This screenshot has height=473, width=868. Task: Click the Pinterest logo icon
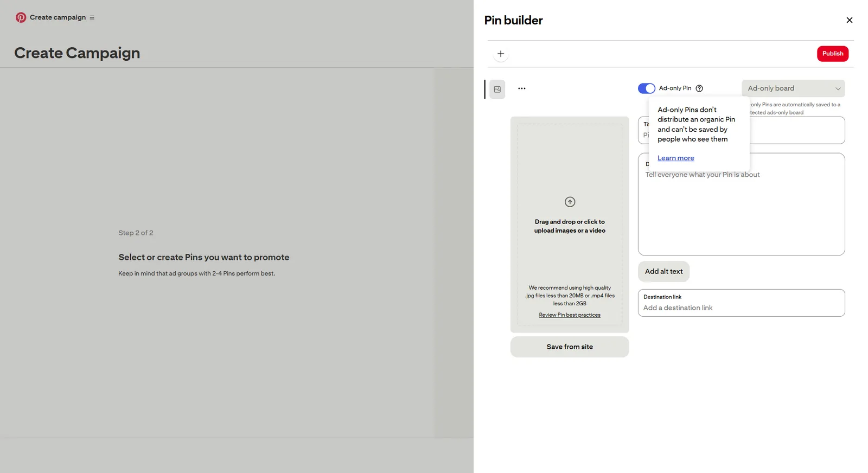tap(21, 17)
